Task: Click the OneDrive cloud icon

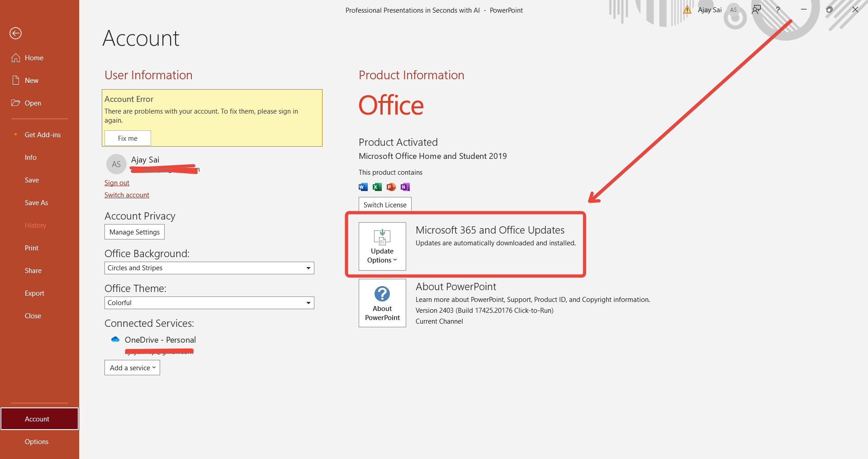Action: point(115,339)
